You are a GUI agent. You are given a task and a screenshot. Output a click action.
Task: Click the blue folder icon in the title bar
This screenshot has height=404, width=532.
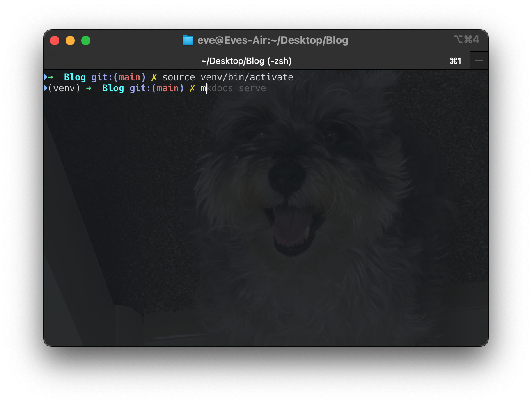[188, 40]
